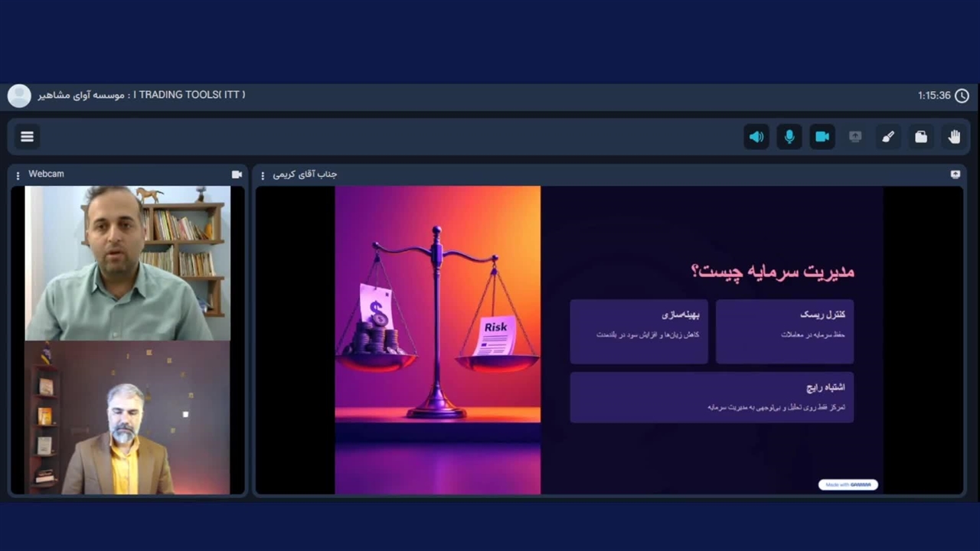Select the paintbrush drawing tool
The width and height of the screenshot is (980, 551).
pos(888,137)
